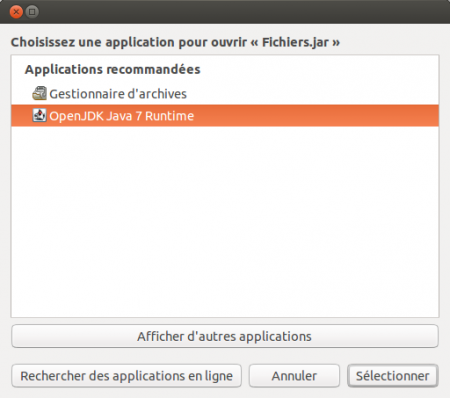Dismiss the application chooser via Annuler button
Image resolution: width=450 pixels, height=398 pixels.
294,376
